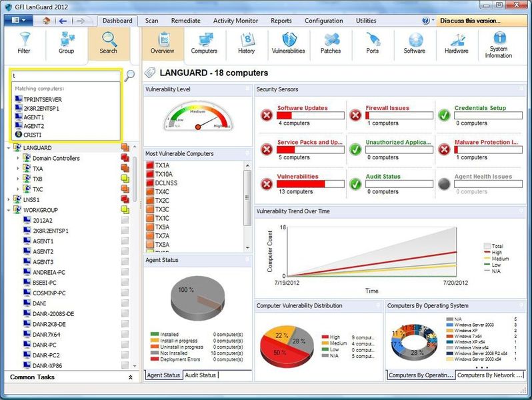
Task: Click the Software Updates progress bar
Action: tap(311, 115)
